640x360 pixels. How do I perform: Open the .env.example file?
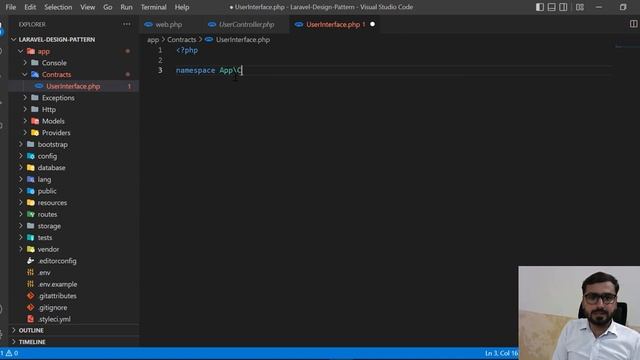coord(57,284)
